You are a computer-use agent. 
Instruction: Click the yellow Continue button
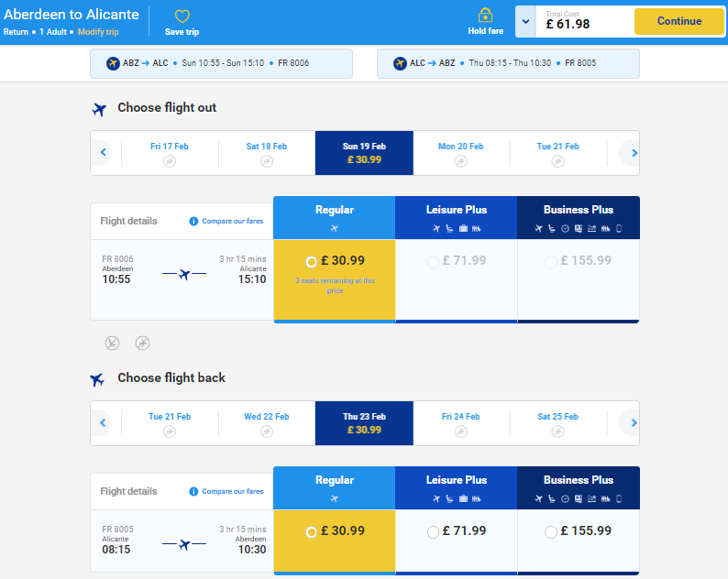tap(678, 21)
